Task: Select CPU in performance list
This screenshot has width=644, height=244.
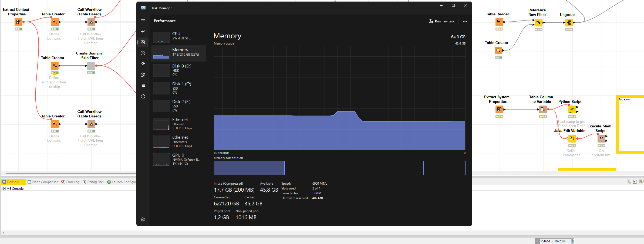Action: tap(178, 37)
